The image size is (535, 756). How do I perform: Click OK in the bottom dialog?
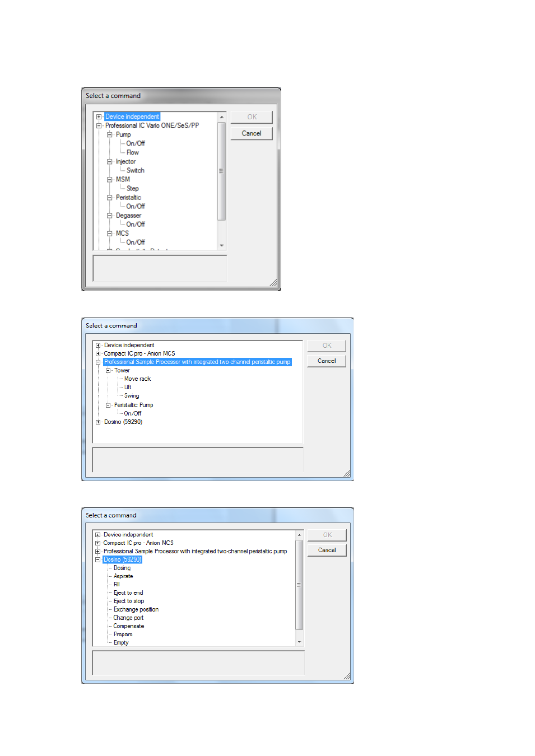(x=327, y=535)
